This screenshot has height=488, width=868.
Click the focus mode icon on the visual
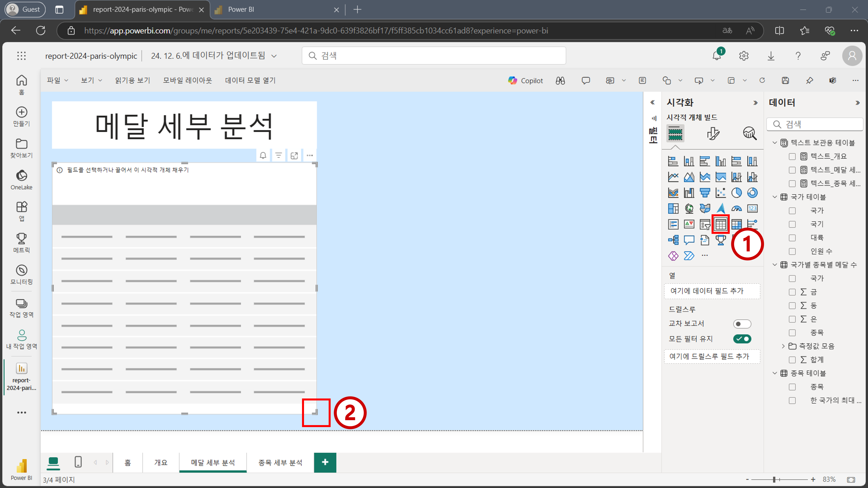pos(294,155)
